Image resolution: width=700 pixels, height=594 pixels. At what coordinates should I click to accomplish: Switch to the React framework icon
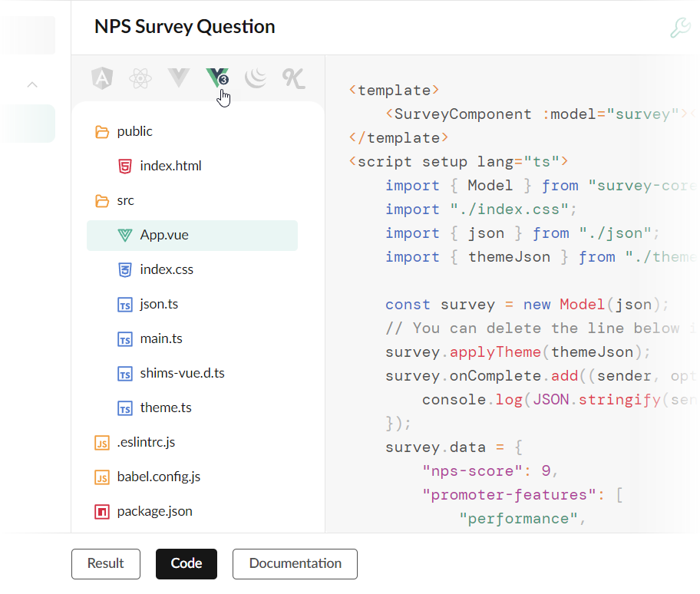coord(140,77)
